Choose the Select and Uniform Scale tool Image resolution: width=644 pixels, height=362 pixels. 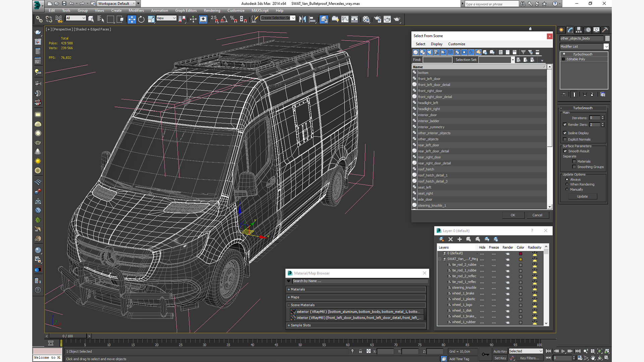point(151,19)
